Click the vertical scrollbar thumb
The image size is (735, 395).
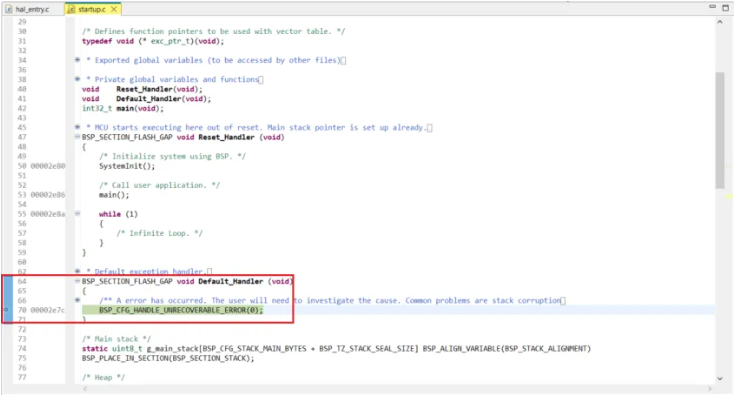pos(720,130)
